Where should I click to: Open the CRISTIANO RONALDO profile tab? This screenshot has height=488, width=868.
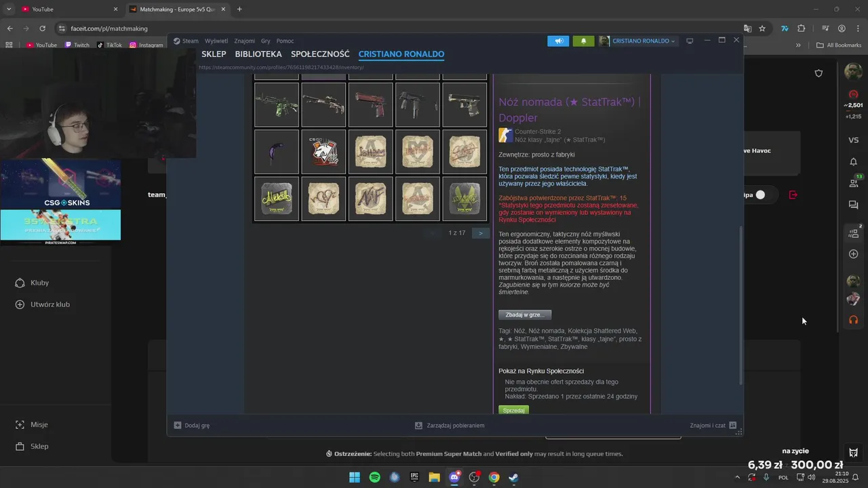[401, 54]
